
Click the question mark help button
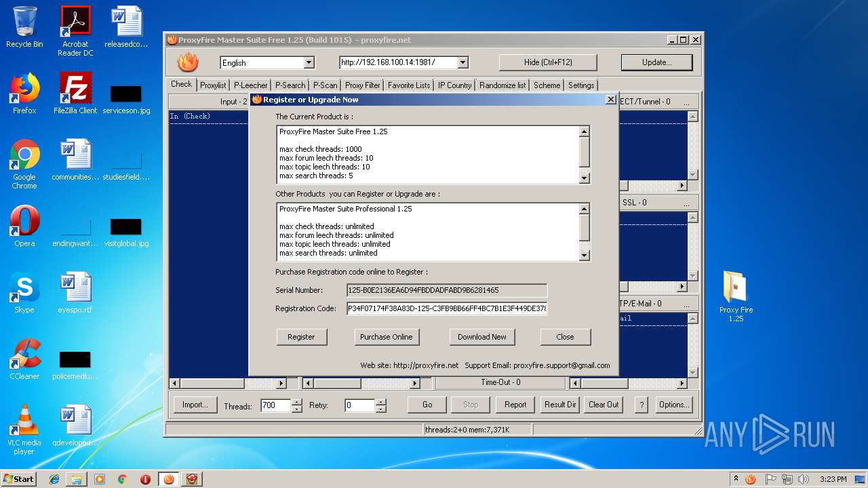(x=642, y=405)
